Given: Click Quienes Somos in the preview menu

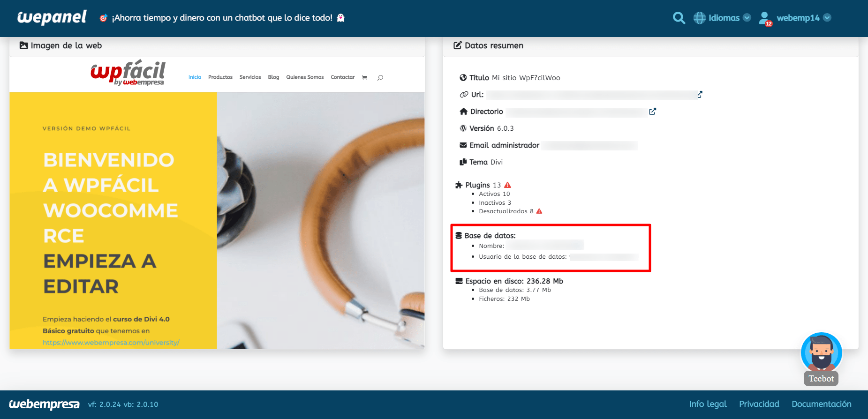Looking at the screenshot, I should pyautogui.click(x=305, y=77).
